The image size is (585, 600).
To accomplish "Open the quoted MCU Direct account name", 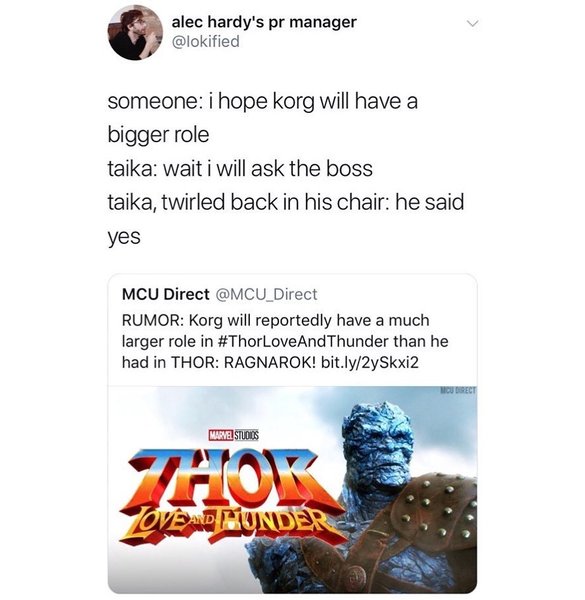I will coord(165,294).
